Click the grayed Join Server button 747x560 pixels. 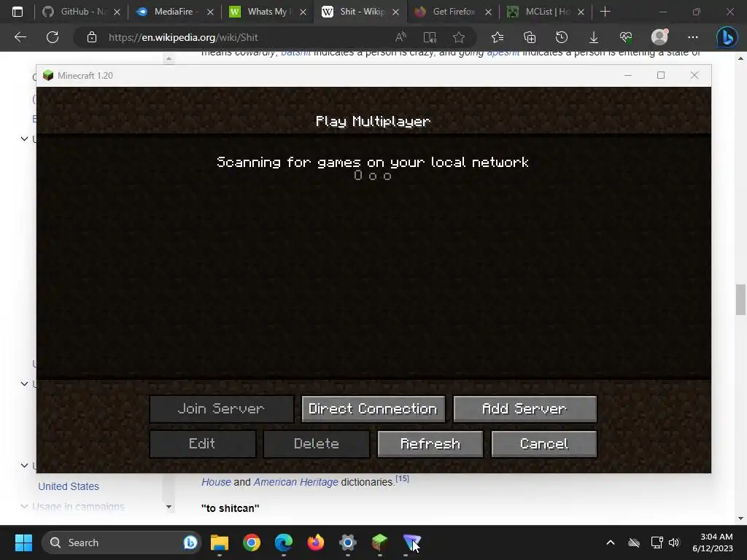222,408
